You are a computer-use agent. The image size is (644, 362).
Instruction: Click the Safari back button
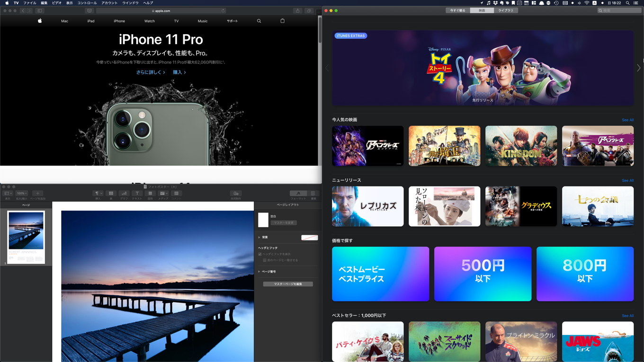point(23,10)
